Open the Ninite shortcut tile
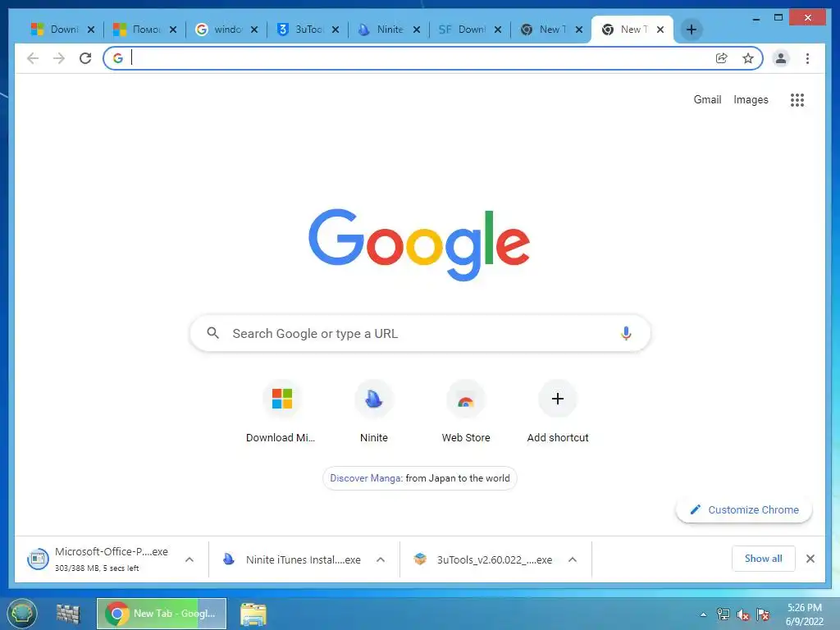The height and width of the screenshot is (630, 840). click(x=373, y=412)
